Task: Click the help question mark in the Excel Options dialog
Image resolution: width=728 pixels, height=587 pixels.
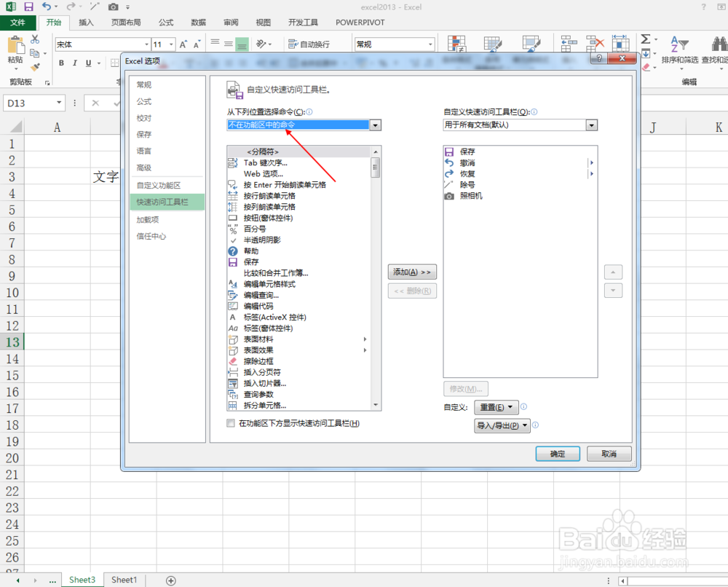Action: (x=599, y=58)
